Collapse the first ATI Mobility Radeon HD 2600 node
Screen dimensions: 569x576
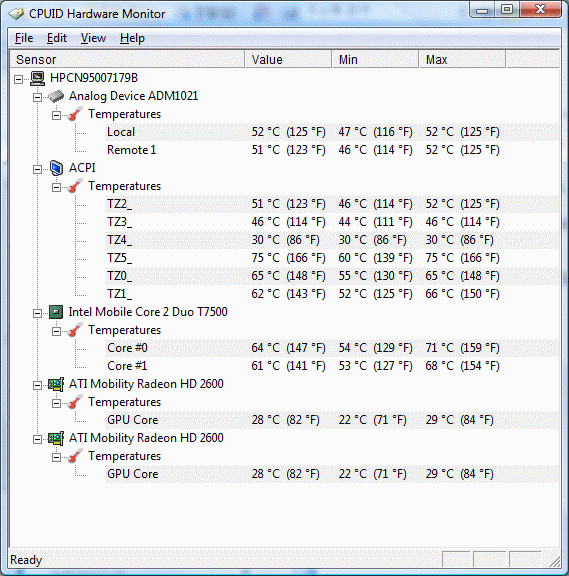coord(37,385)
